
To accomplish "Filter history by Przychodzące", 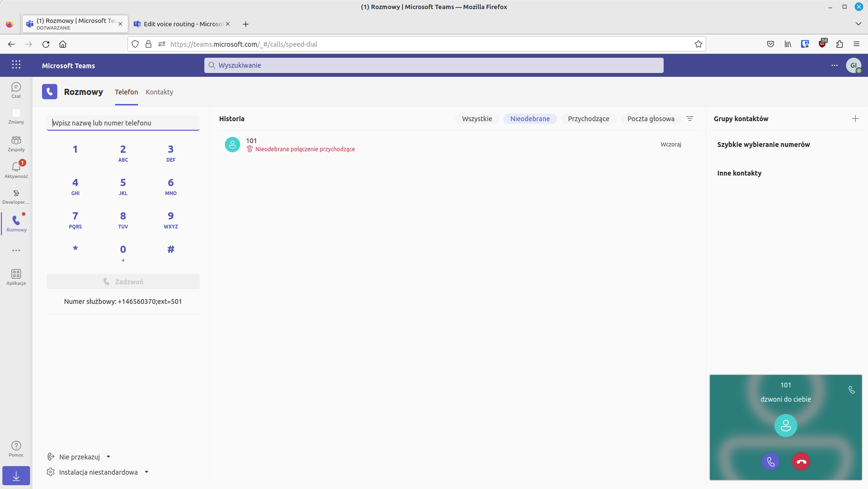I will [589, 119].
